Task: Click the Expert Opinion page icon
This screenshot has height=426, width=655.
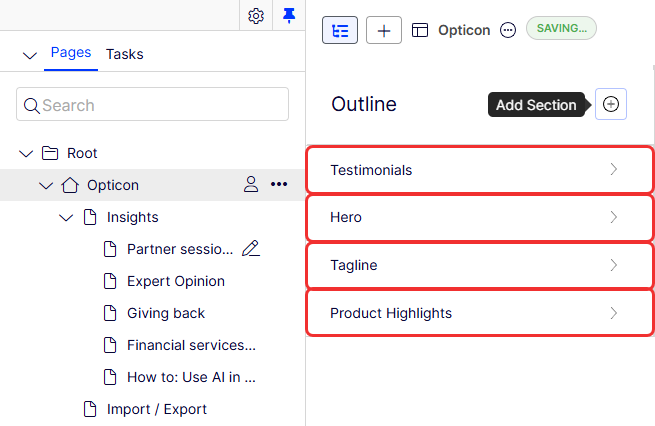Action: coord(110,281)
